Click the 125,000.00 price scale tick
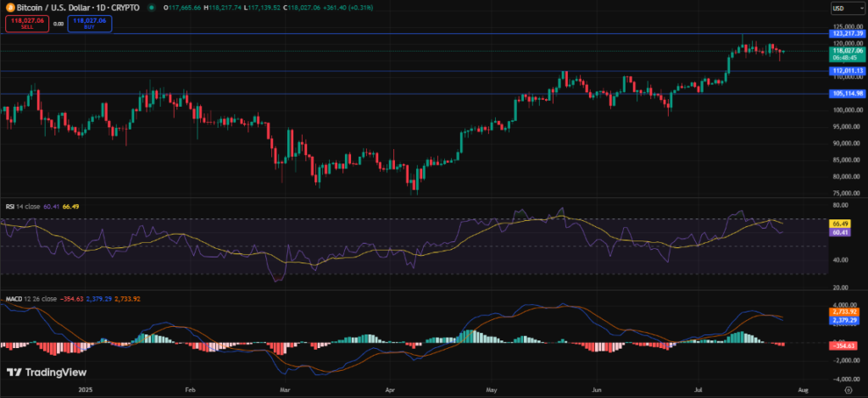 point(848,26)
